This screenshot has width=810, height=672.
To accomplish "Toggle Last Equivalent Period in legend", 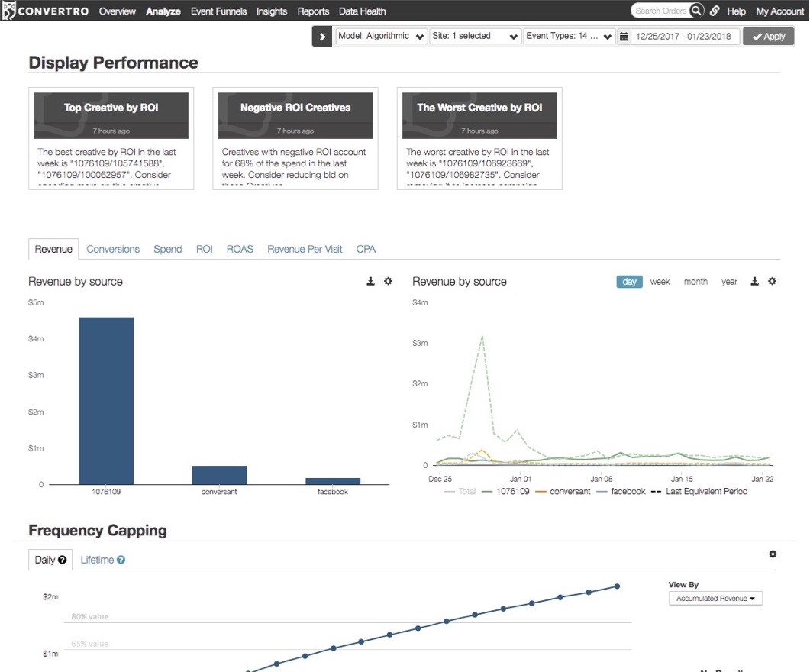I will [x=699, y=491].
